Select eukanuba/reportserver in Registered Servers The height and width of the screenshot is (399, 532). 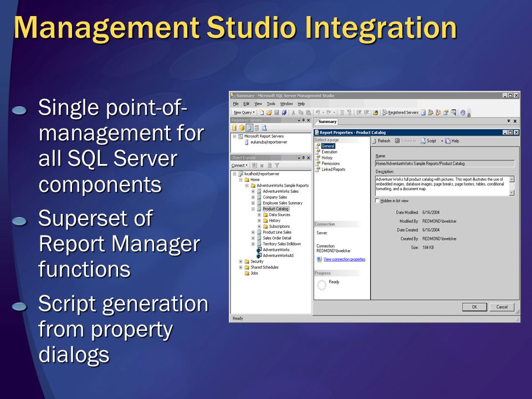pyautogui.click(x=269, y=142)
